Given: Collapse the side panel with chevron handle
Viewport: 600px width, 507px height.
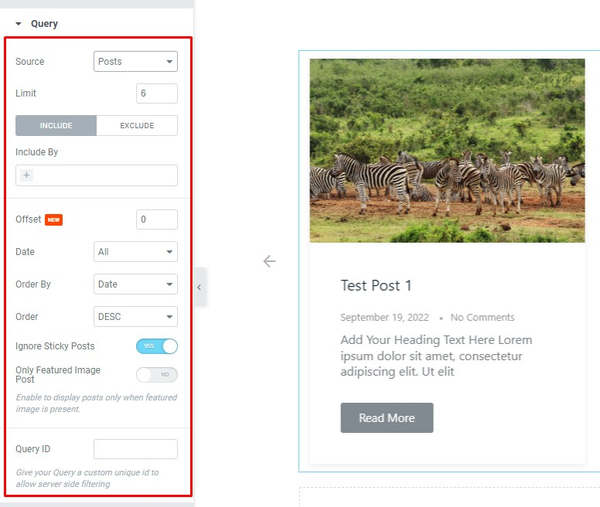Looking at the screenshot, I should [200, 287].
